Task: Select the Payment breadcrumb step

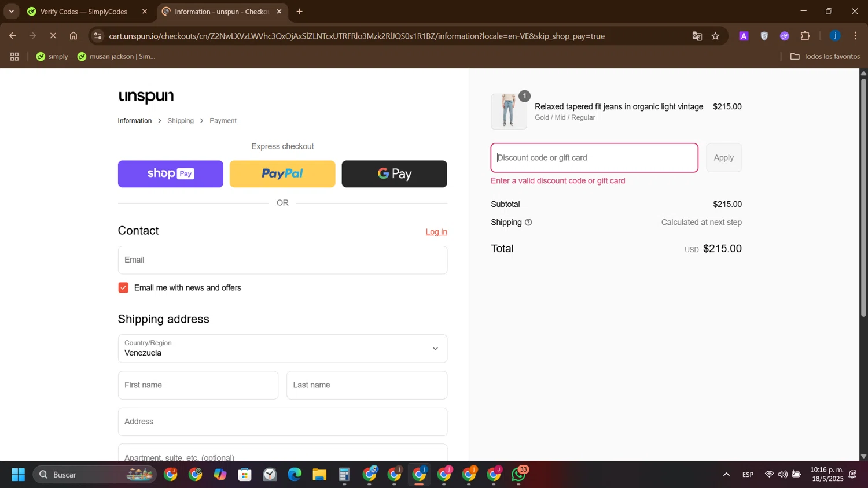Action: click(223, 121)
